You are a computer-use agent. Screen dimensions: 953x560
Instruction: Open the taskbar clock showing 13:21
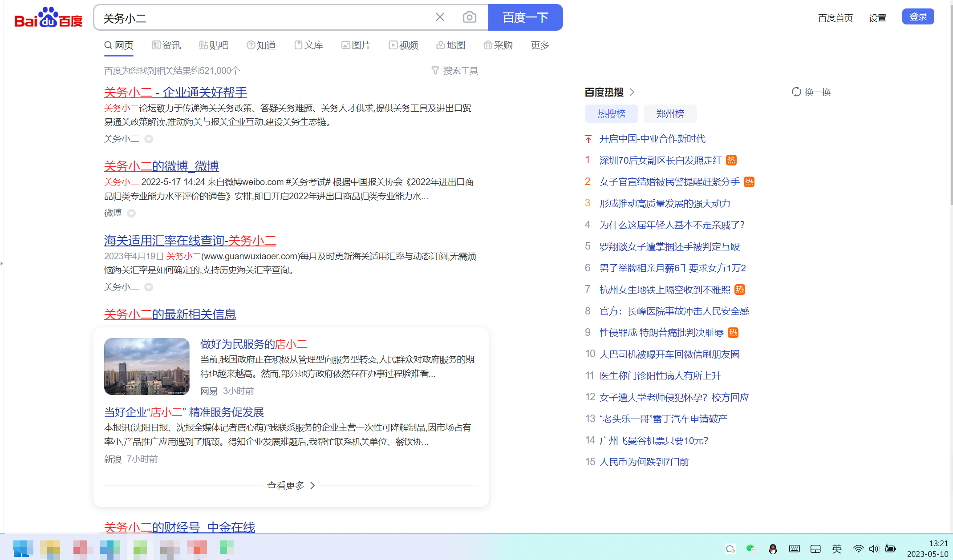928,549
